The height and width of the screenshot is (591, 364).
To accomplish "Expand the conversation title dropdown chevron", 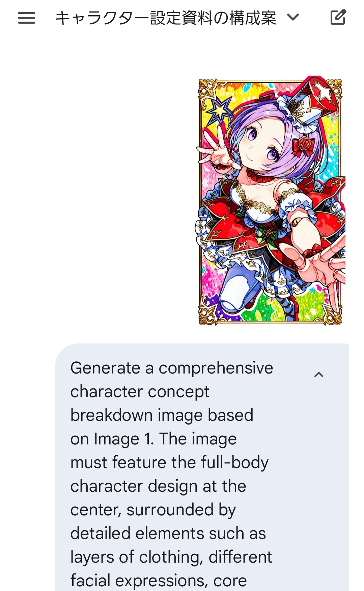I will 293,17.
